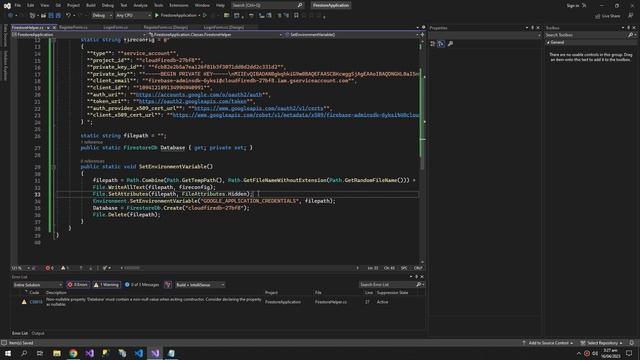Click the Toolbox search magnifier icon
The image size is (640, 360).
(630, 35)
